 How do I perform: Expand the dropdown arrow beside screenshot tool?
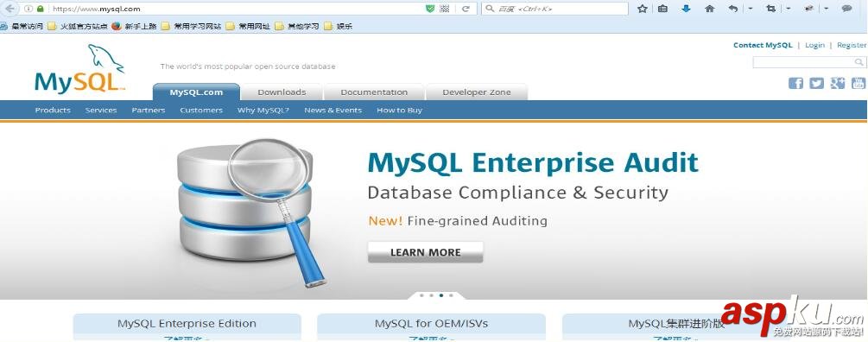789,9
